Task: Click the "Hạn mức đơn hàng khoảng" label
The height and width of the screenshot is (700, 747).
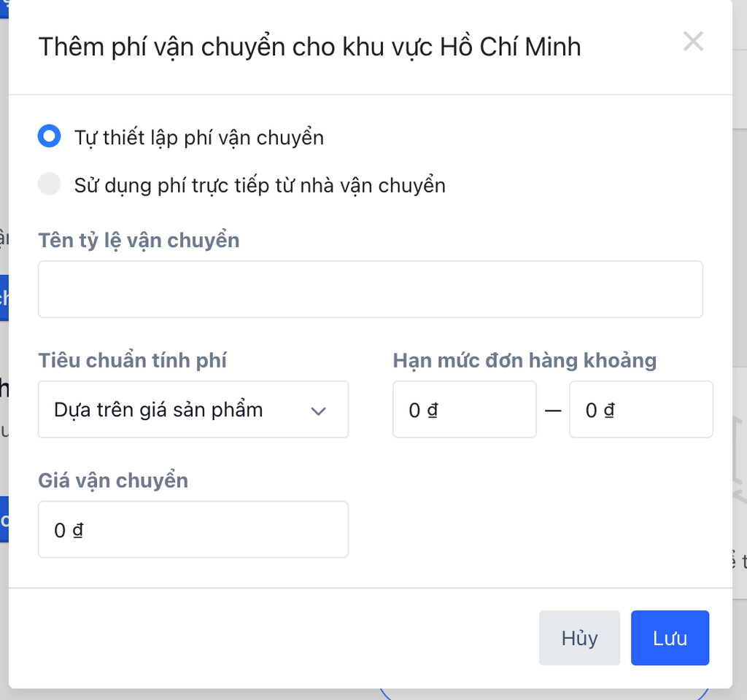Action: [525, 360]
